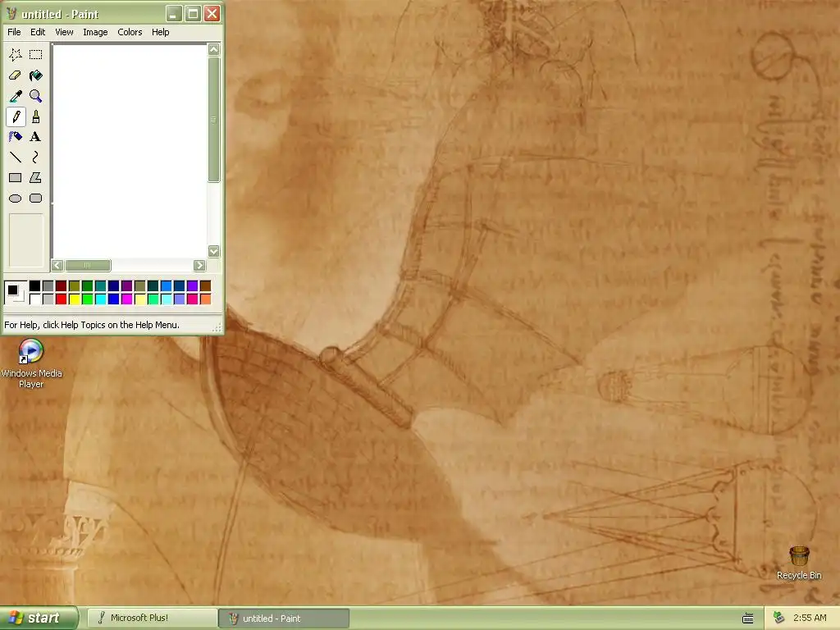The width and height of the screenshot is (840, 630).
Task: Click the Paint application icon in title bar
Action: tap(11, 13)
